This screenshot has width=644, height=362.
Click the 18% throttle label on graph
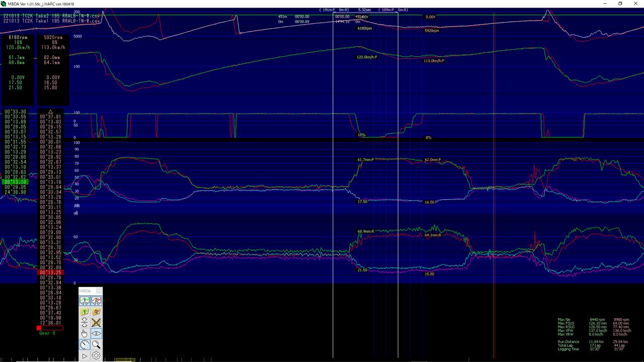click(361, 135)
